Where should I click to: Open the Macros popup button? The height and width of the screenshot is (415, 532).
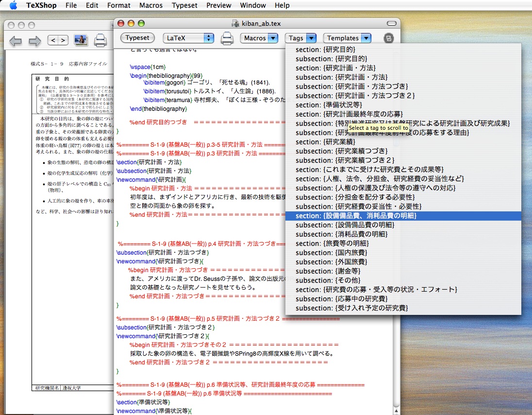pyautogui.click(x=259, y=38)
